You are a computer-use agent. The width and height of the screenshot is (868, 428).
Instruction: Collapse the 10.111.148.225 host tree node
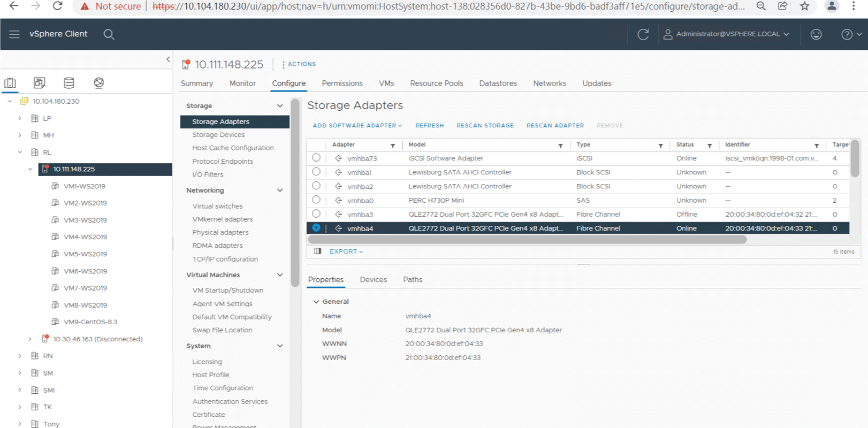[x=30, y=169]
